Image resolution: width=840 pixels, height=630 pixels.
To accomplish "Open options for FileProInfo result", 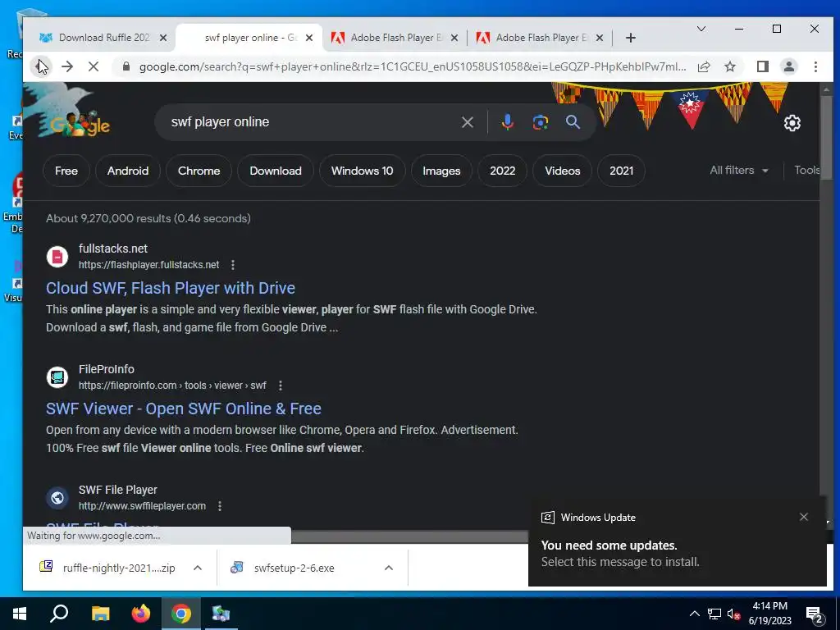I will 281,386.
